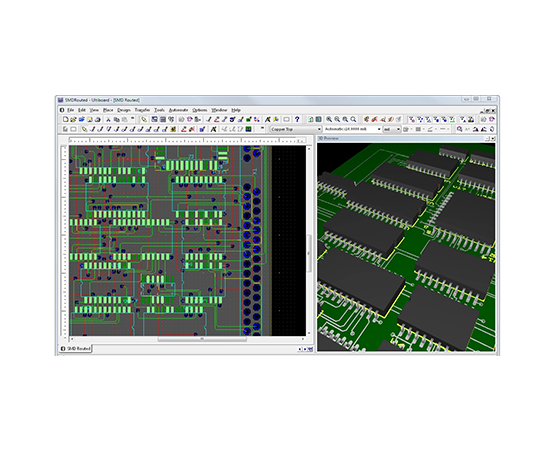
Task: Click the first Zoom magnifier icon
Action: pyautogui.click(x=329, y=120)
